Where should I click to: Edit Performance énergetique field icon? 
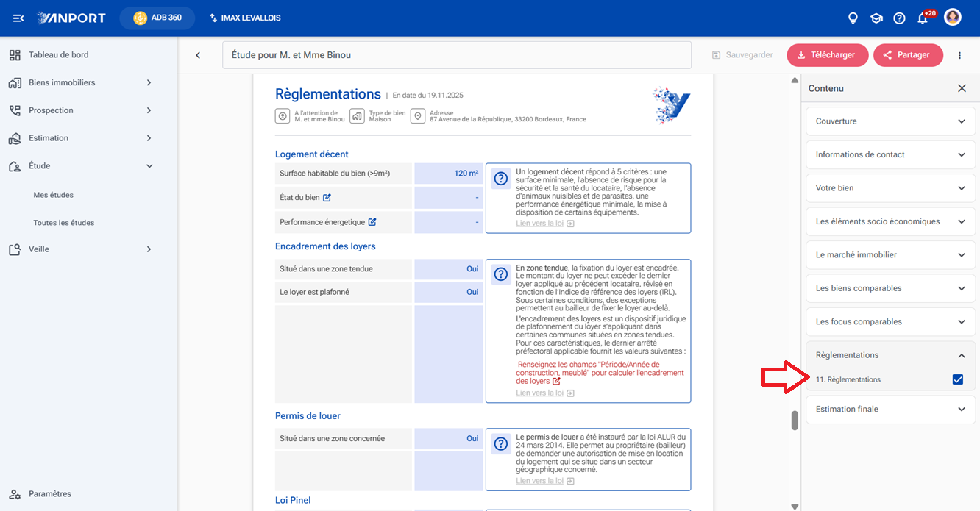coord(372,222)
